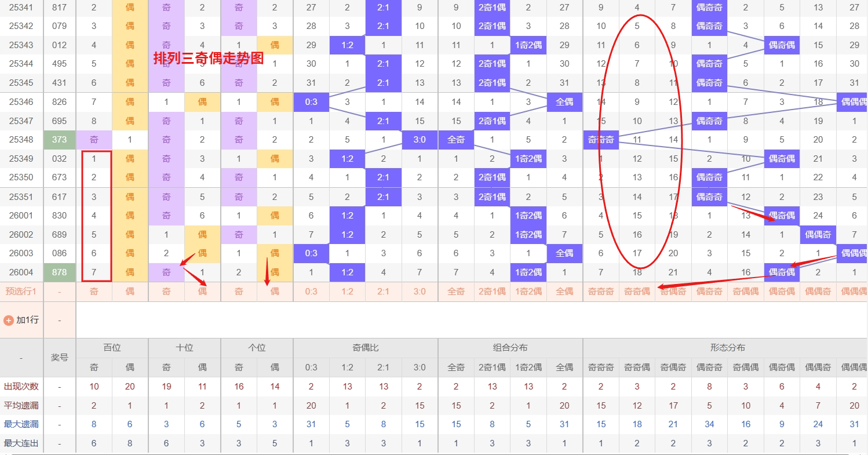This screenshot has width=868, height=455.
Task: Click the 奖号 column header
Action: tap(60, 358)
